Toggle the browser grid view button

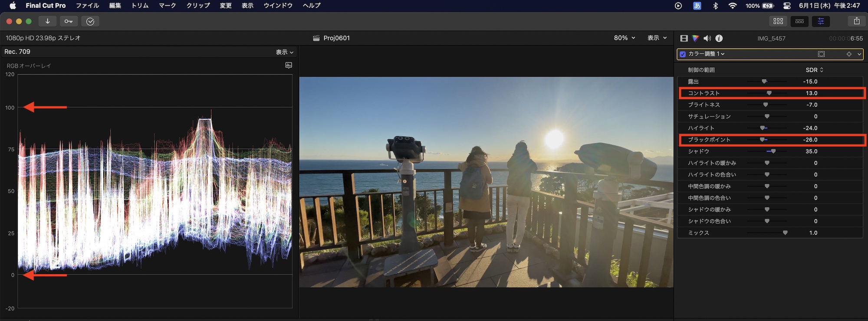pos(778,21)
